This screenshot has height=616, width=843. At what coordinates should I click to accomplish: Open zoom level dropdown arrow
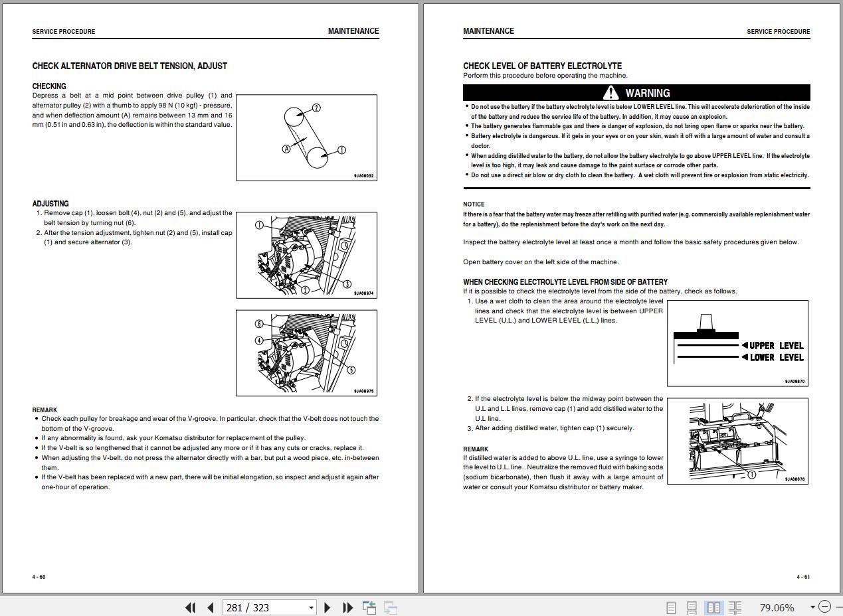tap(812, 607)
